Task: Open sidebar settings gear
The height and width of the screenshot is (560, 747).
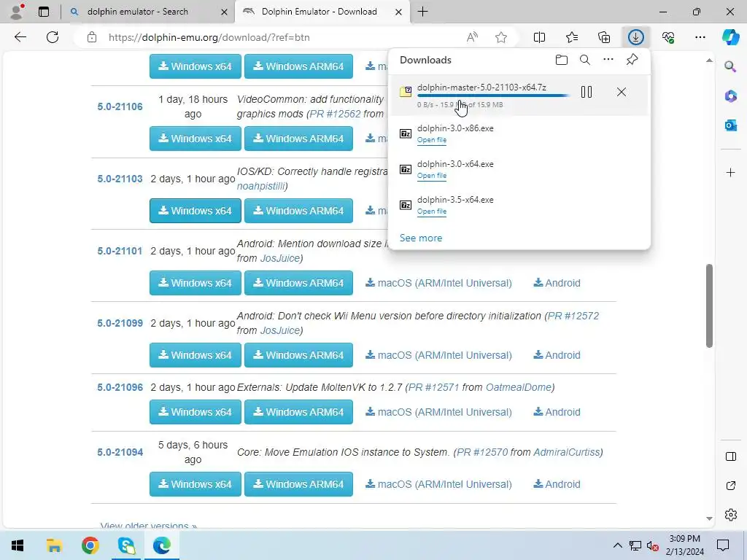Action: coord(731,515)
